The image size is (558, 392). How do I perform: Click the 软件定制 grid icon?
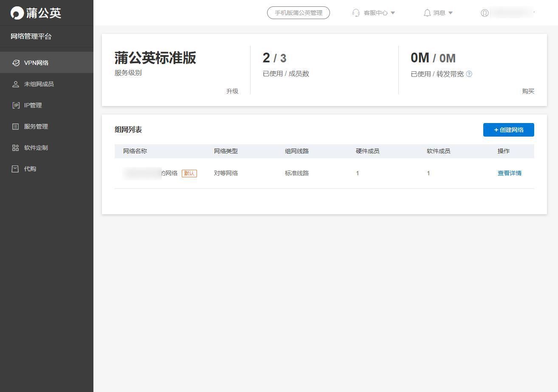[16, 148]
